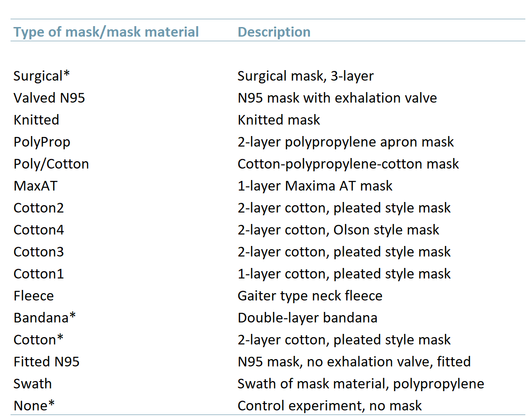Click the "Type of mask/mask material" column header

pyautogui.click(x=106, y=32)
